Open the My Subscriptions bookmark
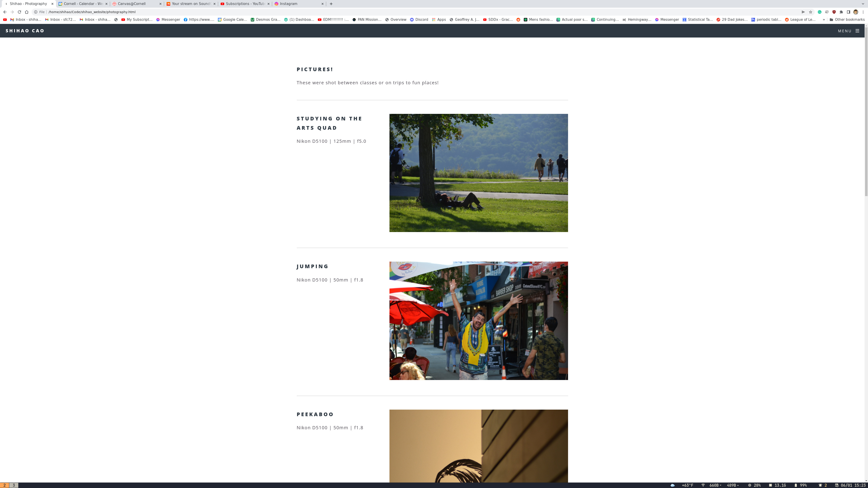Screen dimensions: 868x488 pos(137,19)
